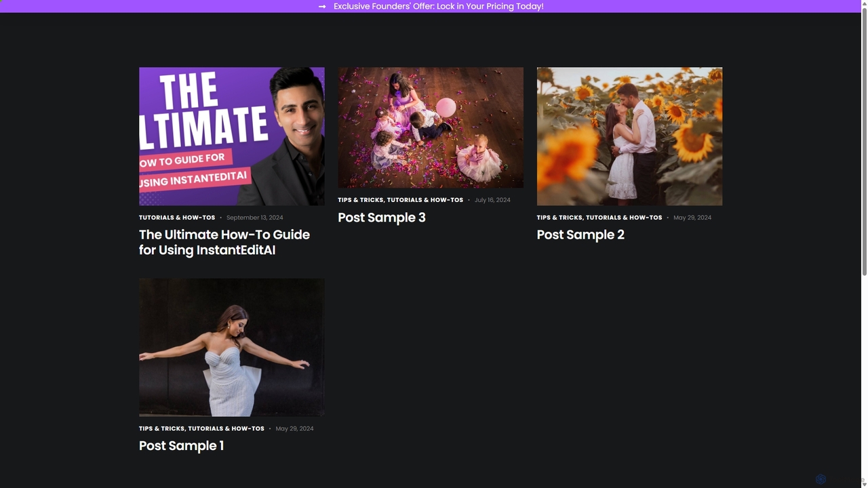Click the 'May 29, 2024' date on Post Sample 2
The width and height of the screenshot is (868, 488).
(692, 218)
